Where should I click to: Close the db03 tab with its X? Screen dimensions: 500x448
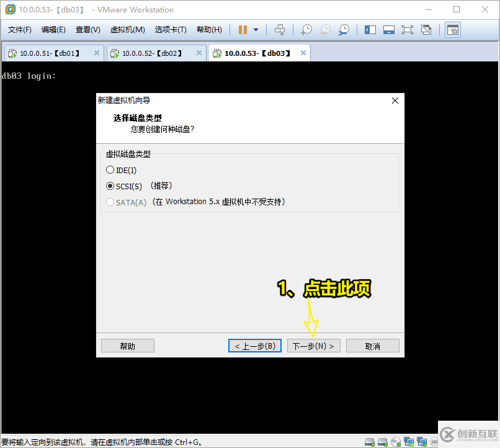coord(303,53)
